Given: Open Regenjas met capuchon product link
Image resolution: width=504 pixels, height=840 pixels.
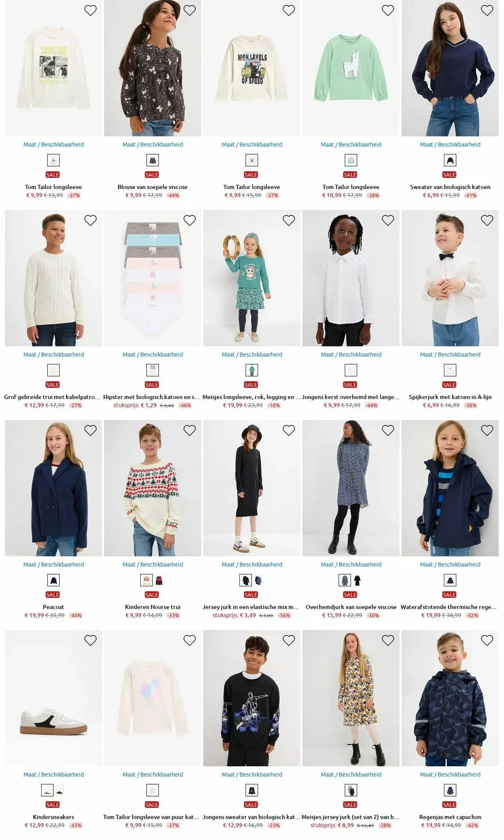Looking at the screenshot, I should click(x=450, y=817).
